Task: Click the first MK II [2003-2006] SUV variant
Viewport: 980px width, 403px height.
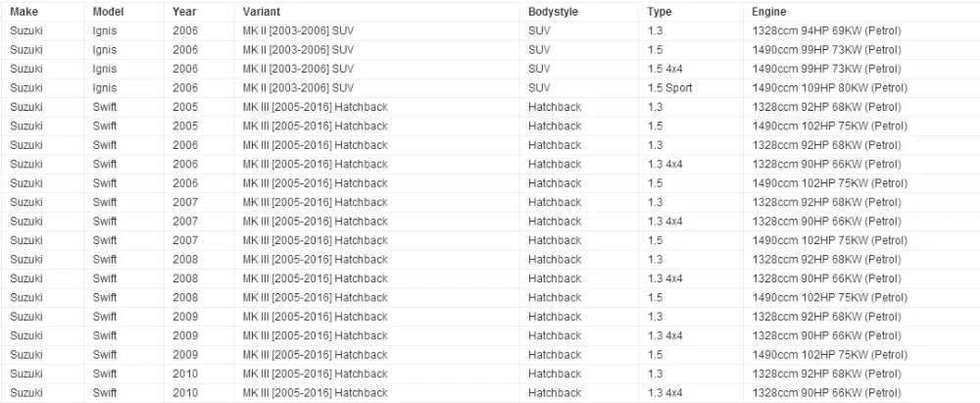Action: pyautogui.click(x=298, y=30)
